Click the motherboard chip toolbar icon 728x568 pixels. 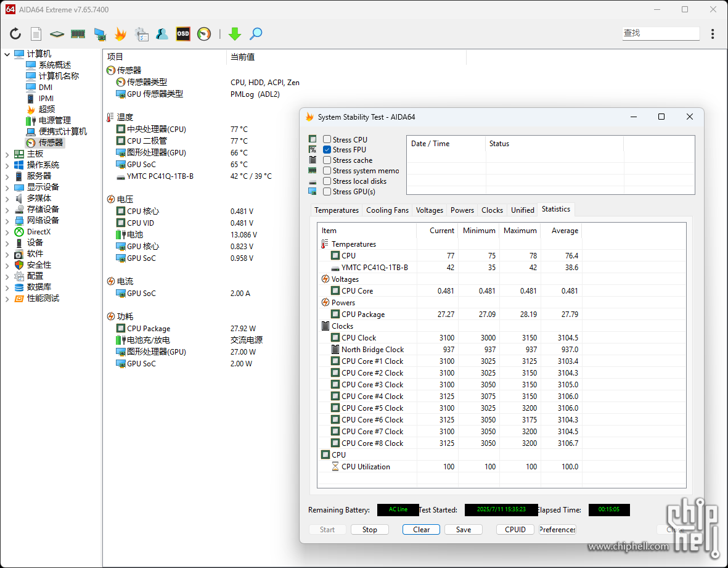click(x=57, y=33)
